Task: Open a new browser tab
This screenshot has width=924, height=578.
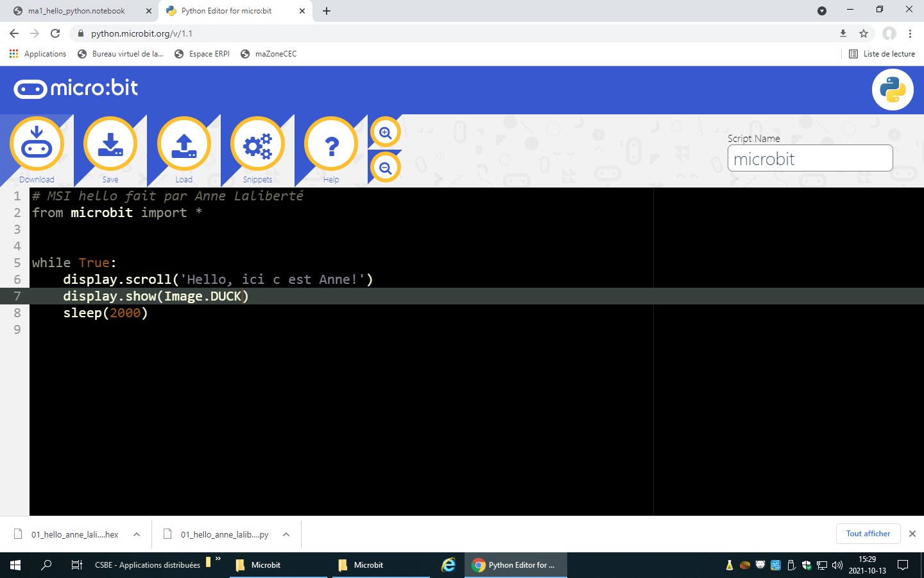Action: 327,11
